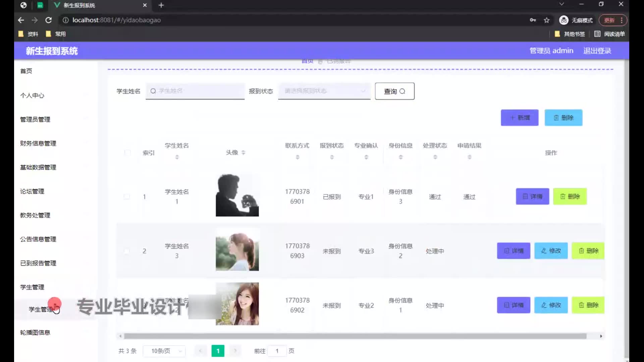Click the bookmark star icon
The height and width of the screenshot is (362, 644).
click(x=547, y=20)
